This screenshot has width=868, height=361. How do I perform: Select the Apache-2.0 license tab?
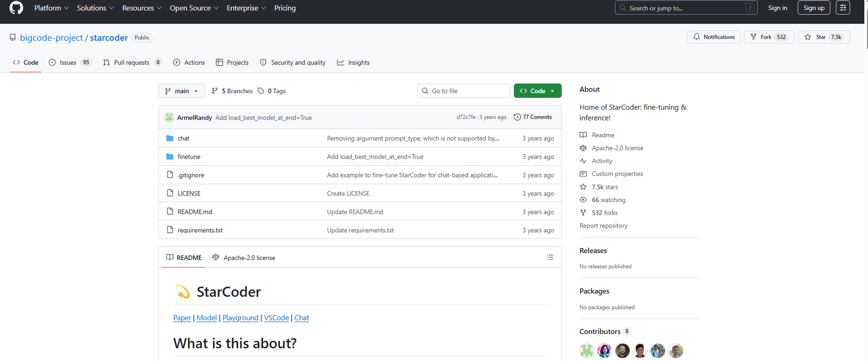244,258
